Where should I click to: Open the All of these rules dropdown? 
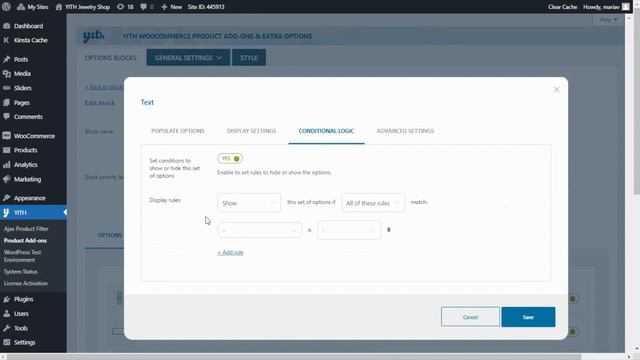tap(373, 203)
